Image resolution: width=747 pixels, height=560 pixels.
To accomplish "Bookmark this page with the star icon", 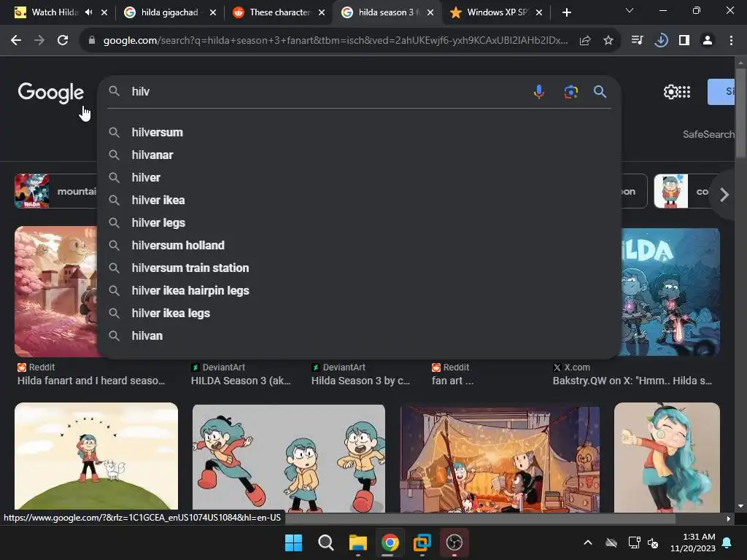I will [608, 41].
